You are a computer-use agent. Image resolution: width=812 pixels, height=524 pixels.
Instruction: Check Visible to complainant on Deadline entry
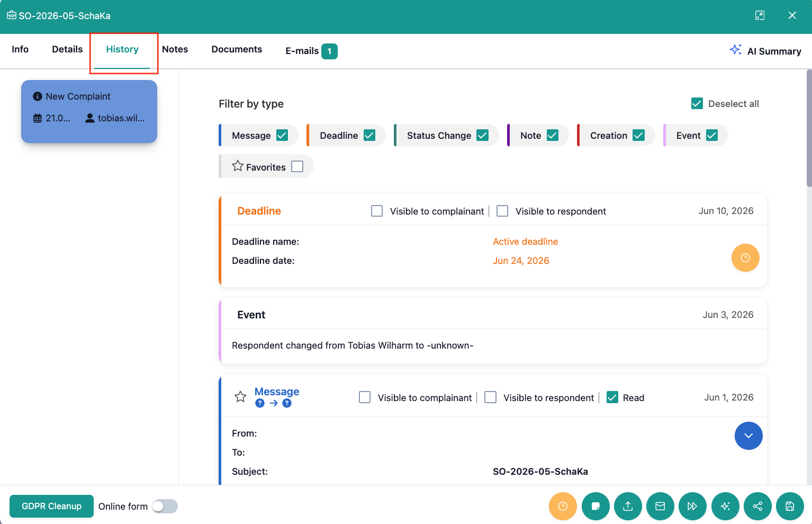point(377,211)
